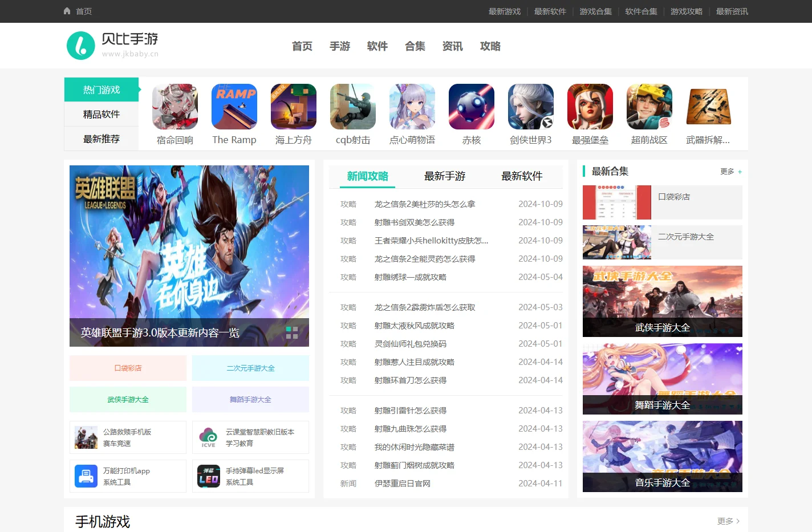Open the 武器拆解 game icon
The height and width of the screenshot is (532, 812).
point(709,107)
